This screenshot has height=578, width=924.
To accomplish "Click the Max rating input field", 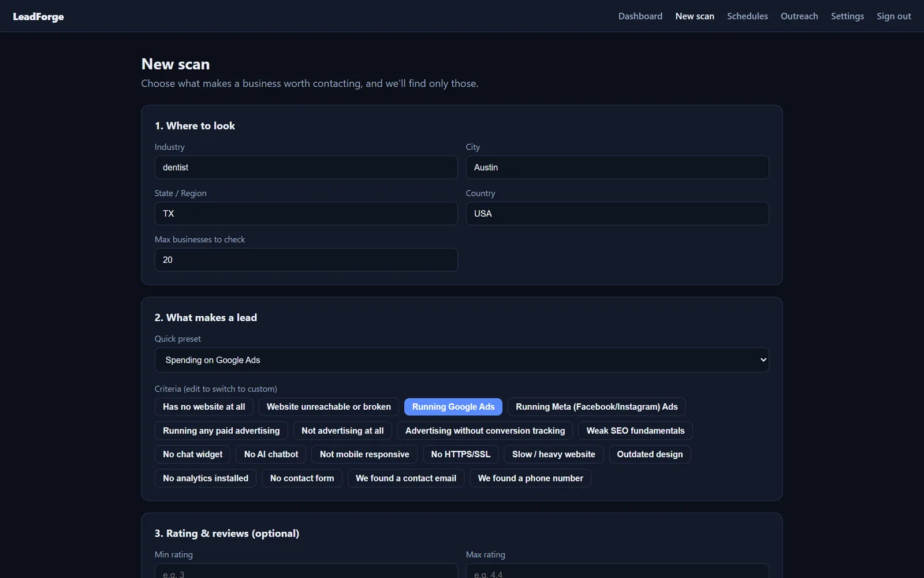I will pyautogui.click(x=617, y=572).
